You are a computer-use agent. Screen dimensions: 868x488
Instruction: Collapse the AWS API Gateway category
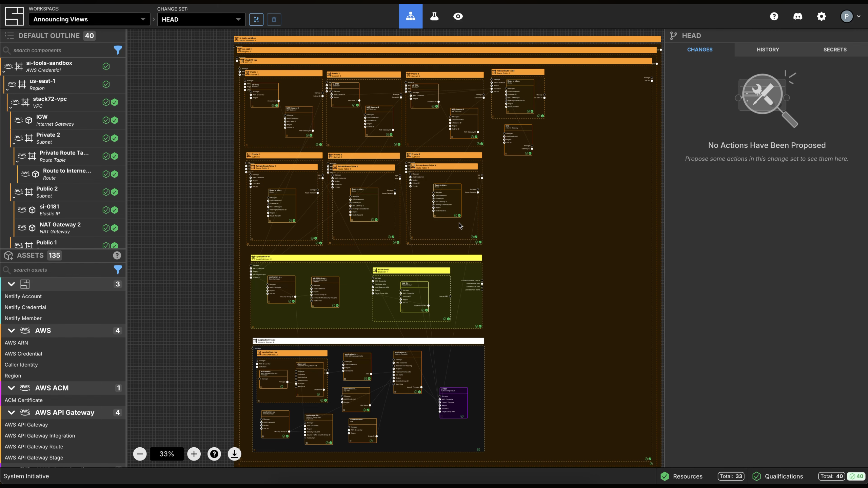click(11, 412)
